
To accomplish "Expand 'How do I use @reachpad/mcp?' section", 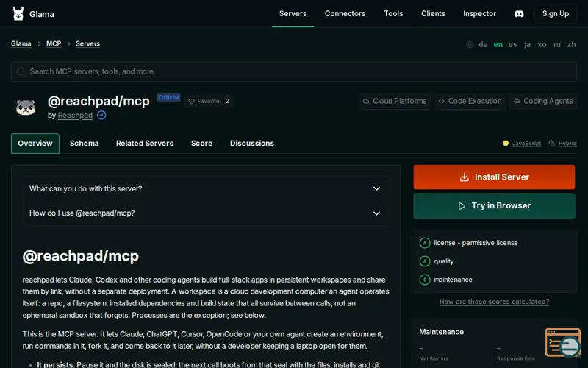I will tap(205, 213).
